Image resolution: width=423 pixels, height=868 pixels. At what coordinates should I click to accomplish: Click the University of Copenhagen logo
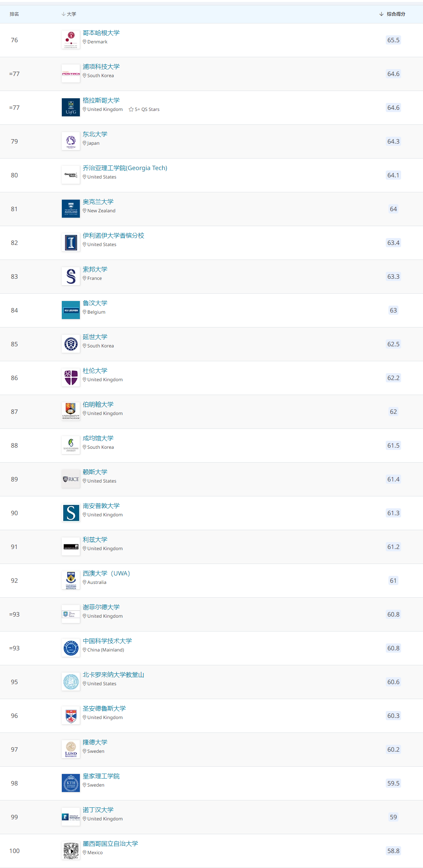(71, 40)
